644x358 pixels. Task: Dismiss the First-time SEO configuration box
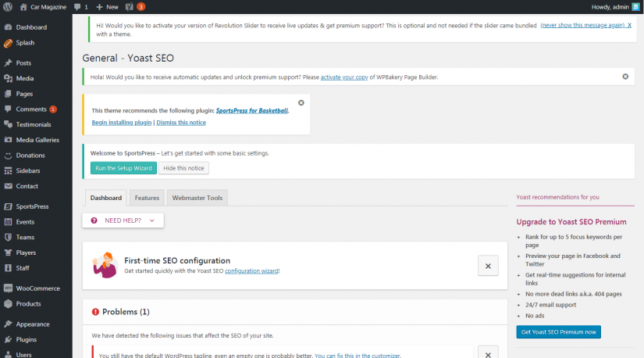(487, 266)
